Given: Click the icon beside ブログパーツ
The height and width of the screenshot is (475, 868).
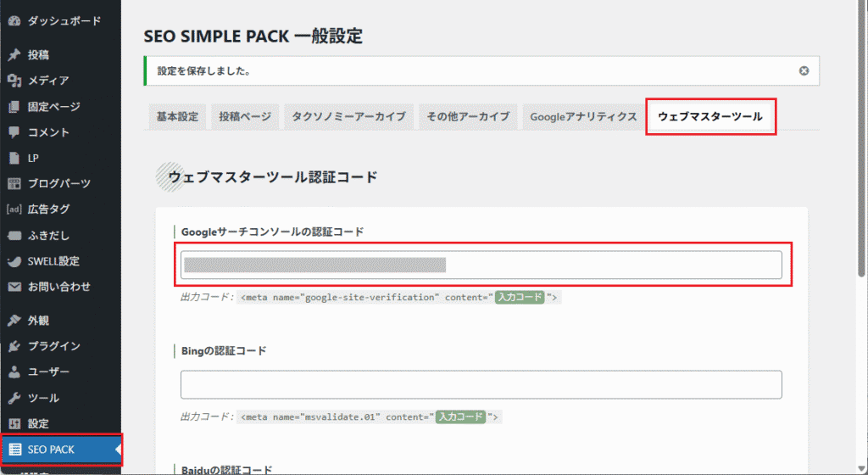Looking at the screenshot, I should (x=14, y=183).
